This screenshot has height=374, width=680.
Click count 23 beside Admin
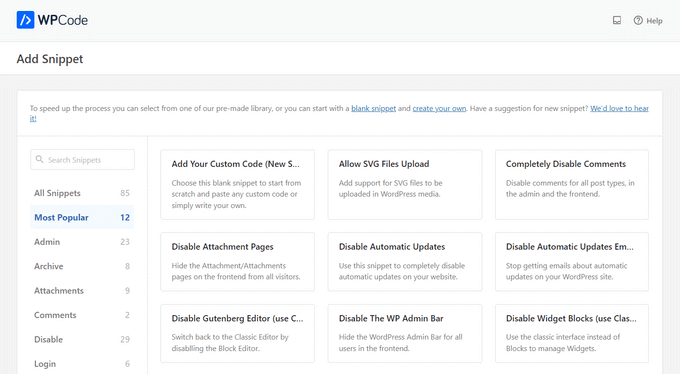(125, 242)
